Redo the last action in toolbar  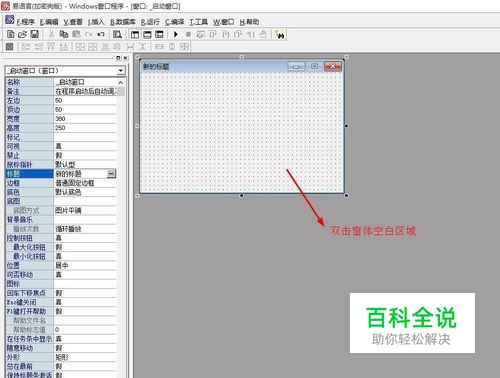(89, 34)
